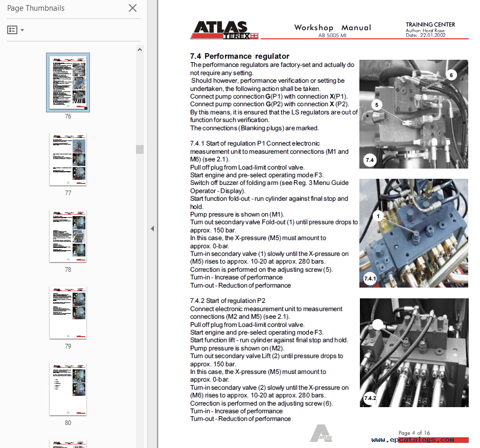This screenshot has width=480, height=448.
Task: Select page 78 thumbnail
Action: (x=68, y=235)
